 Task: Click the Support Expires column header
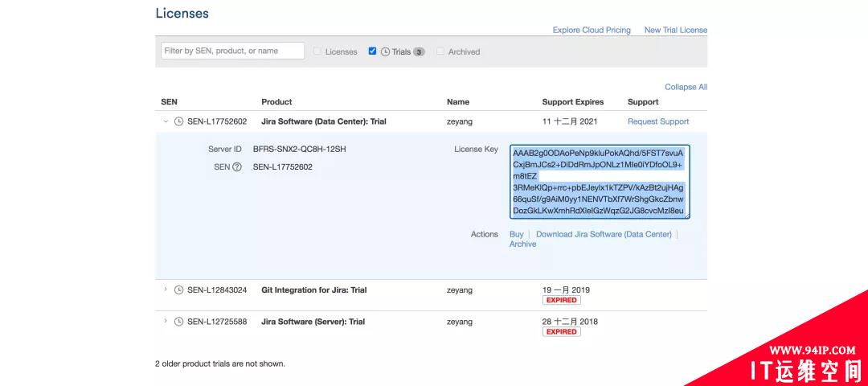click(573, 102)
